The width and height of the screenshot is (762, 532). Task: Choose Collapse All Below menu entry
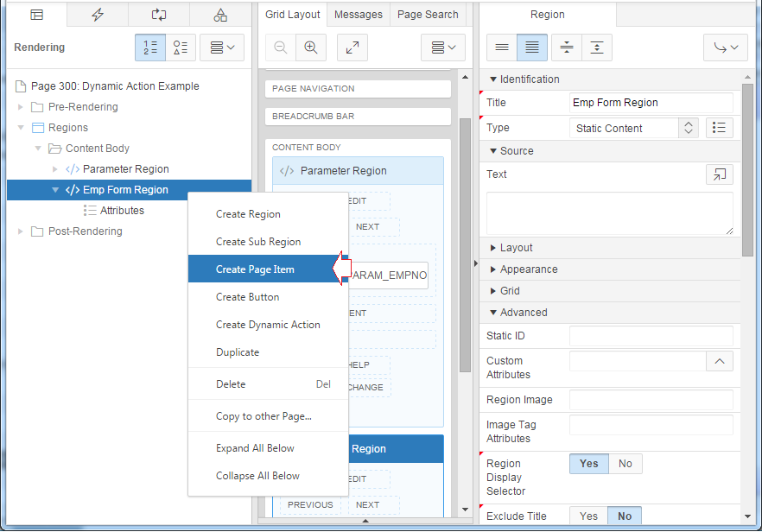268,476
